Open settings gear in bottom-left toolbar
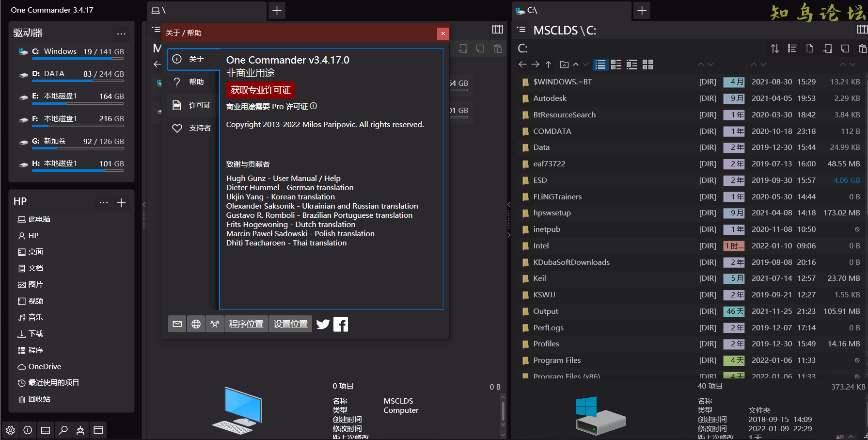 coord(10,430)
